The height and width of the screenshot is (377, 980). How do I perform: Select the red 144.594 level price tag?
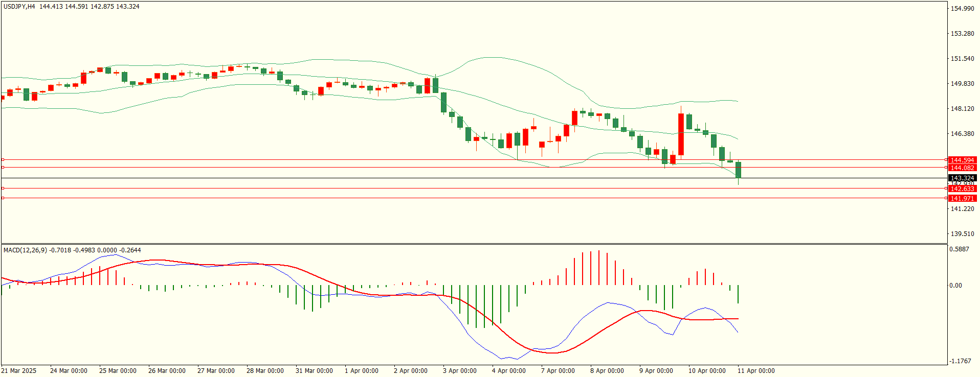tap(962, 160)
